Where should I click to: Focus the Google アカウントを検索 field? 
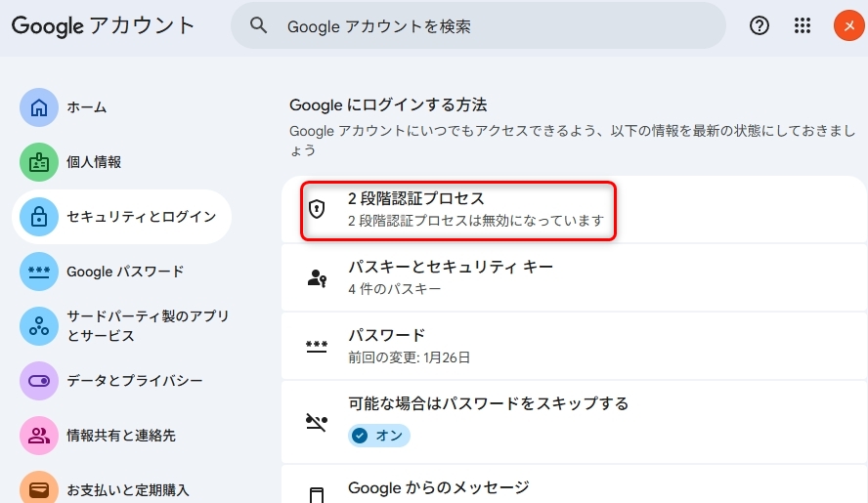(x=478, y=25)
